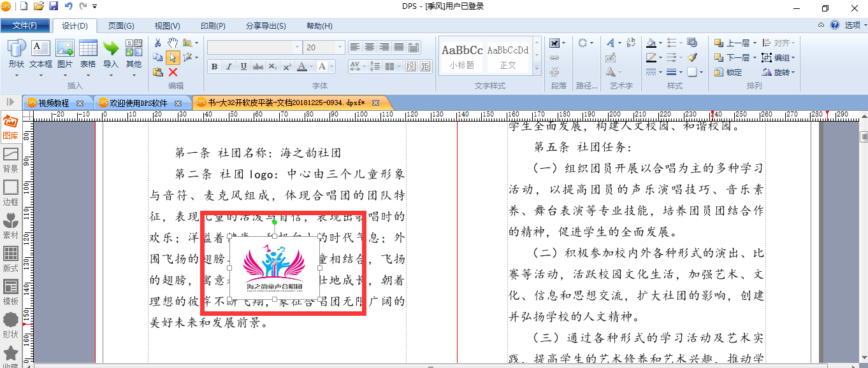Screen dimensions: 868x368
Task: Open the 图库 gallery sidebar panel
Action: click(10, 126)
